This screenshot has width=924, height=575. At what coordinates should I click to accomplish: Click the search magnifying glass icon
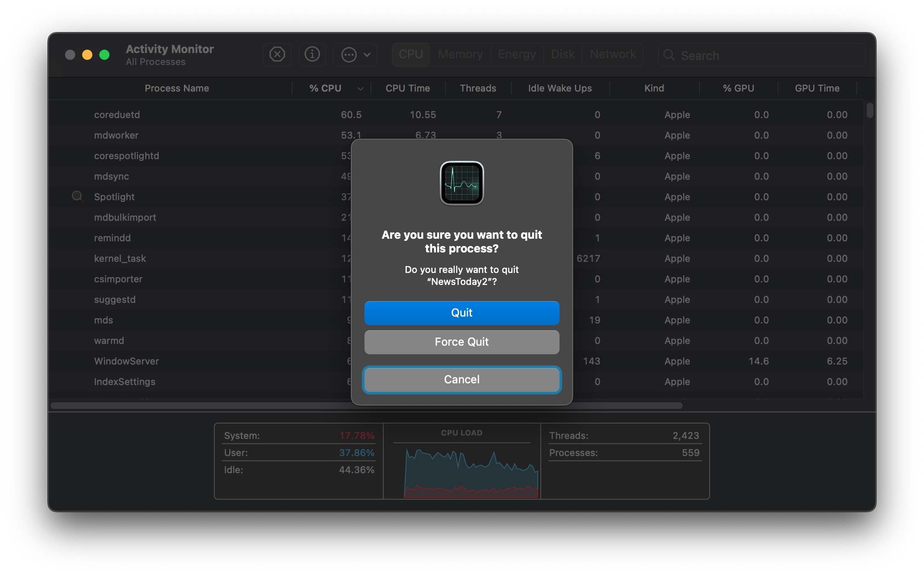(669, 55)
